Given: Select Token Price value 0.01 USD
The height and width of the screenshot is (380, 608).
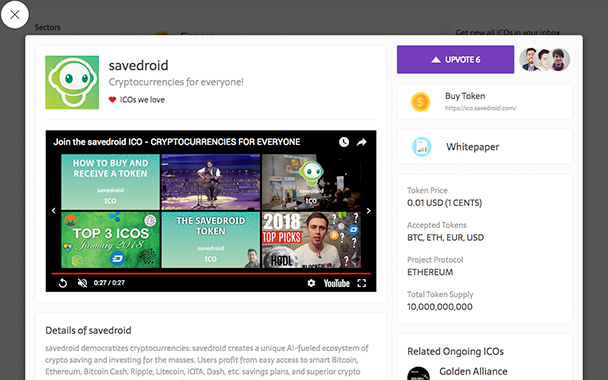Looking at the screenshot, I should [x=444, y=203].
